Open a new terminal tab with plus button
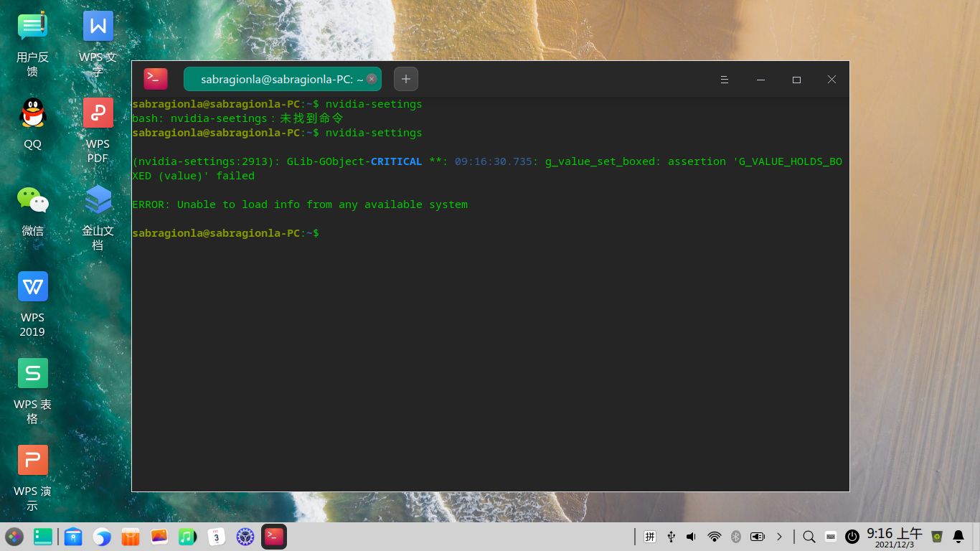 pyautogui.click(x=406, y=79)
